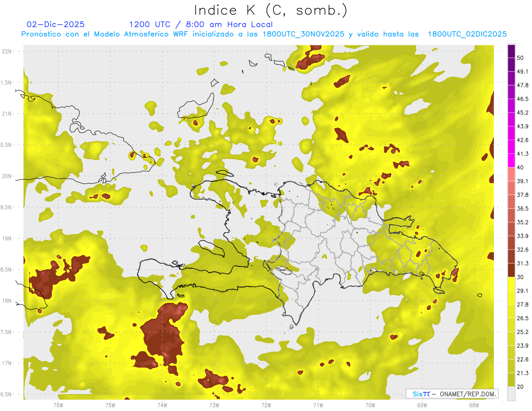Click longitude axis label "69W"

422,405
